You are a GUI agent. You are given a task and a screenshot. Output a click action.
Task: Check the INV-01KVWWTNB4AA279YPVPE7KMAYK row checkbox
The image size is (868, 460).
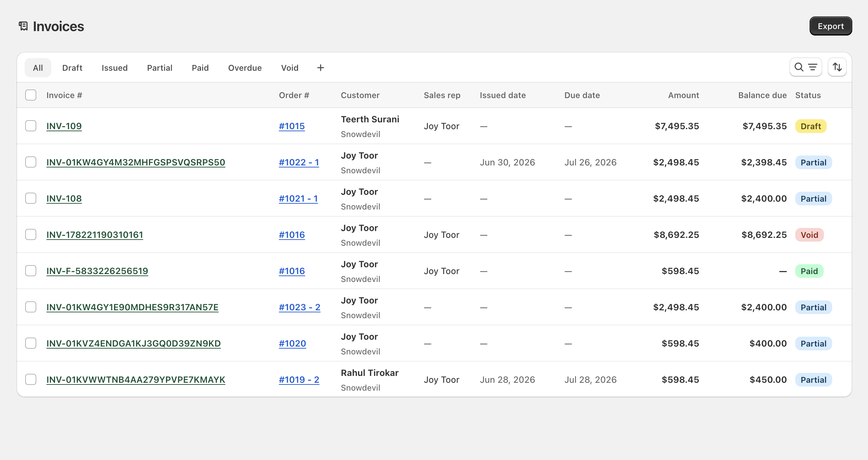pyautogui.click(x=31, y=379)
